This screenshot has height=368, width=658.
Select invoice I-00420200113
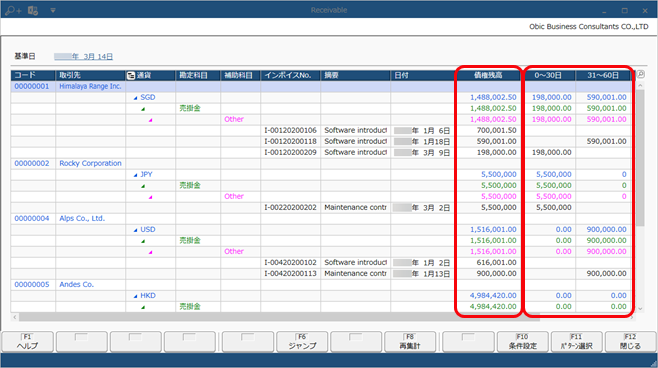click(x=290, y=274)
